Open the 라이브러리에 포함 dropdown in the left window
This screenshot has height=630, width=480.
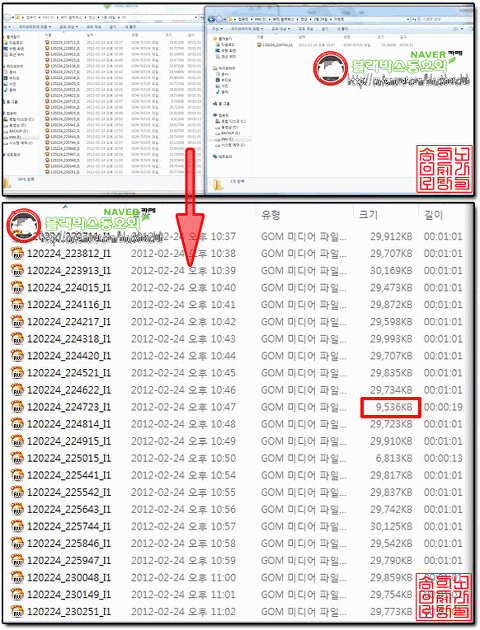[x=35, y=27]
